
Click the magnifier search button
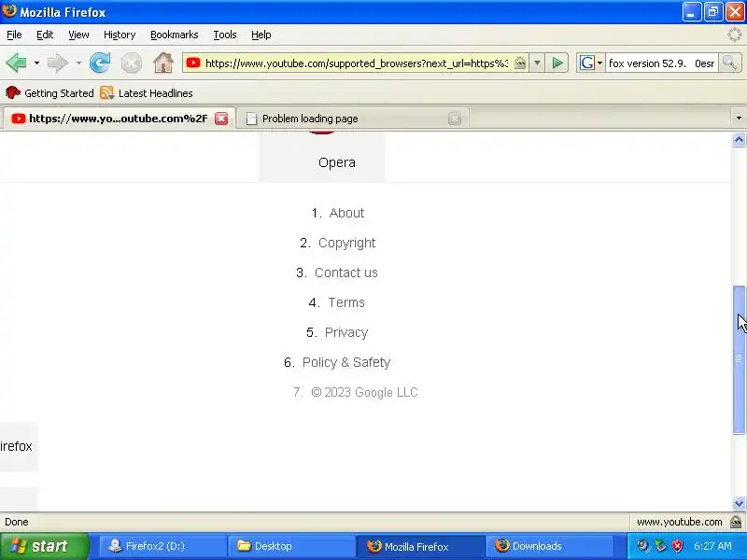point(730,63)
